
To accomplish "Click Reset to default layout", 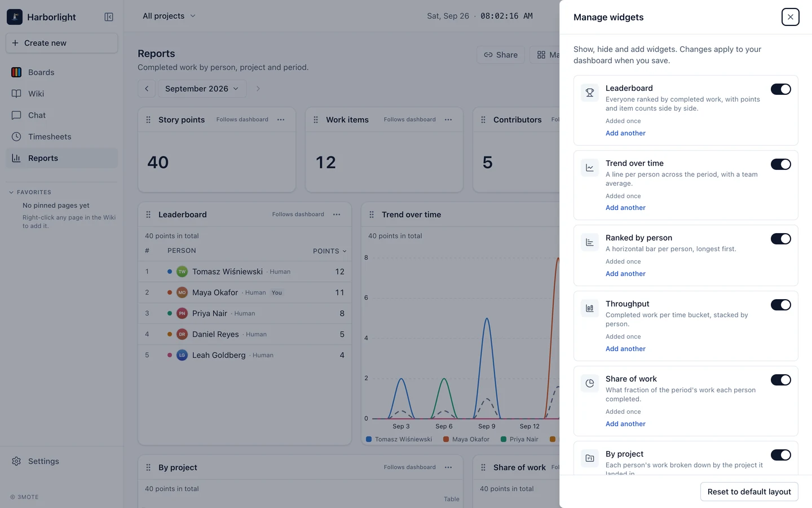I will (749, 492).
